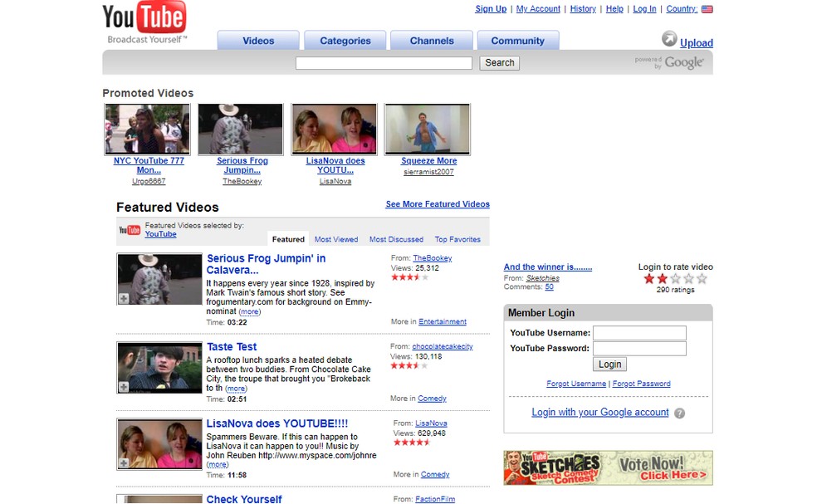Click the Forgot Password link
817x504 pixels.
coord(641,384)
